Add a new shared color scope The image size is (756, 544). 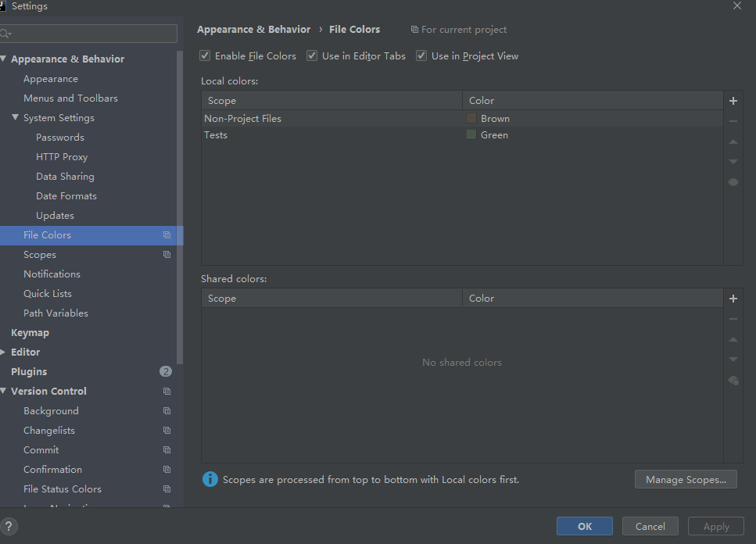[x=733, y=299]
